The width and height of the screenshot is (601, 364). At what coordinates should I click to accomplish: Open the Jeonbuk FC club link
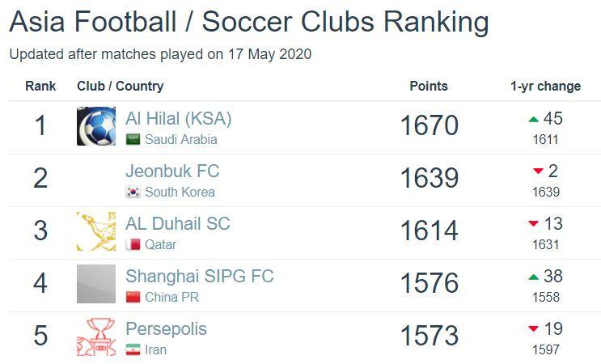(x=172, y=171)
